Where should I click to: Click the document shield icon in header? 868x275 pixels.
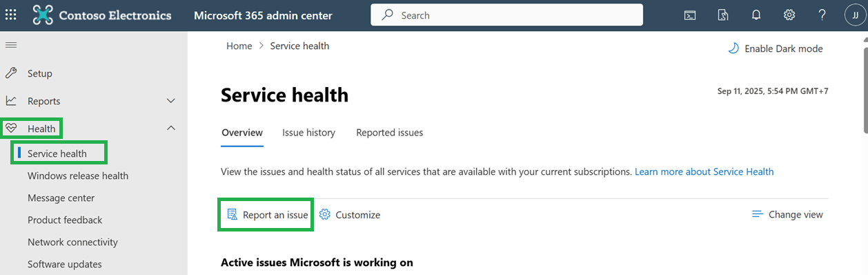point(722,15)
